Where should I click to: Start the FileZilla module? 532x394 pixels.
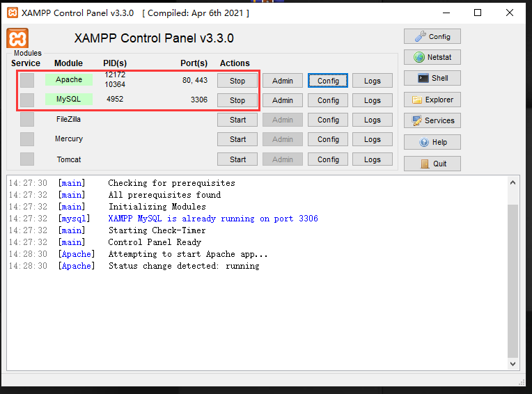point(237,120)
